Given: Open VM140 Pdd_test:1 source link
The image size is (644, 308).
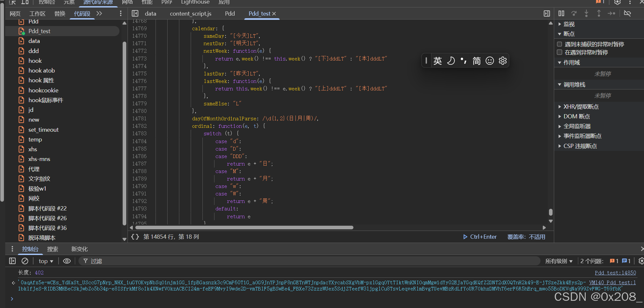Looking at the screenshot, I should click(x=612, y=283).
